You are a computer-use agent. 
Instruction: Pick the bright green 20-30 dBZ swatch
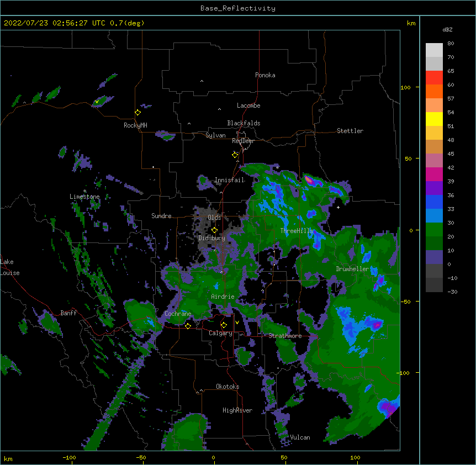coord(434,230)
